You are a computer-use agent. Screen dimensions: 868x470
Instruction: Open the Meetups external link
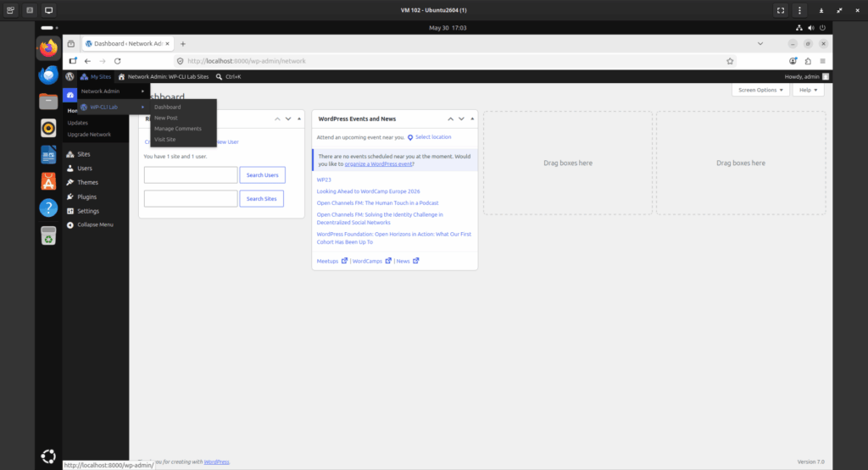pyautogui.click(x=332, y=261)
